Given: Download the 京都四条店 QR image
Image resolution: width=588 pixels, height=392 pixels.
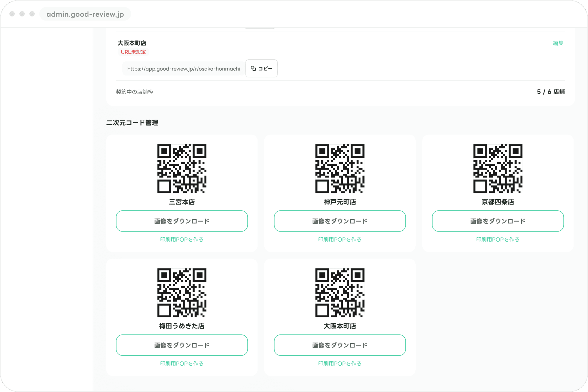Looking at the screenshot, I should pyautogui.click(x=498, y=221).
